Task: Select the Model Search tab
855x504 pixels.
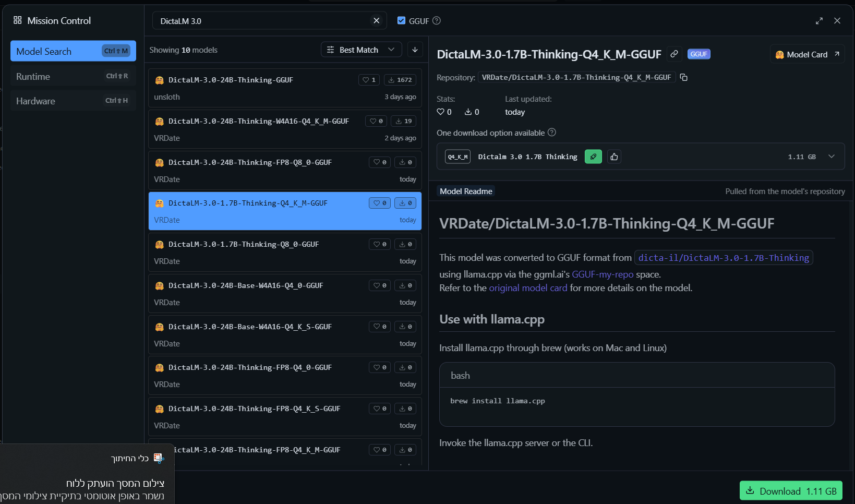Action: pyautogui.click(x=73, y=51)
